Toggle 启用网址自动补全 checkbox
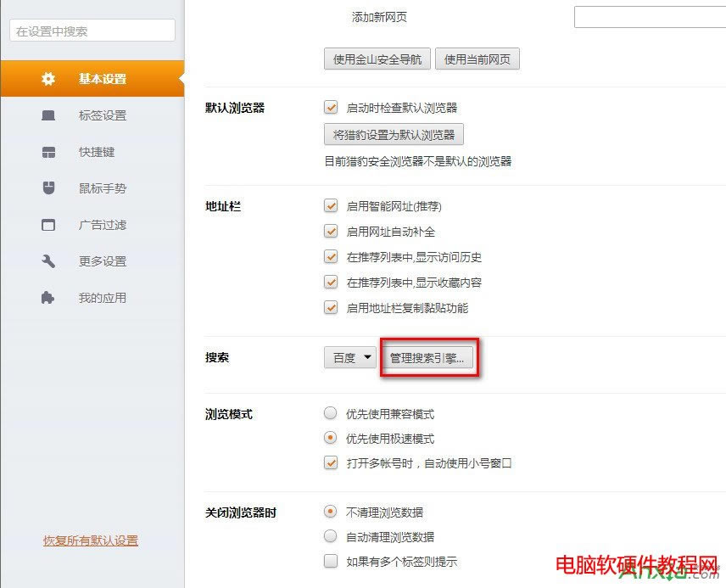Screen dimensions: 726x588 (x=331, y=232)
